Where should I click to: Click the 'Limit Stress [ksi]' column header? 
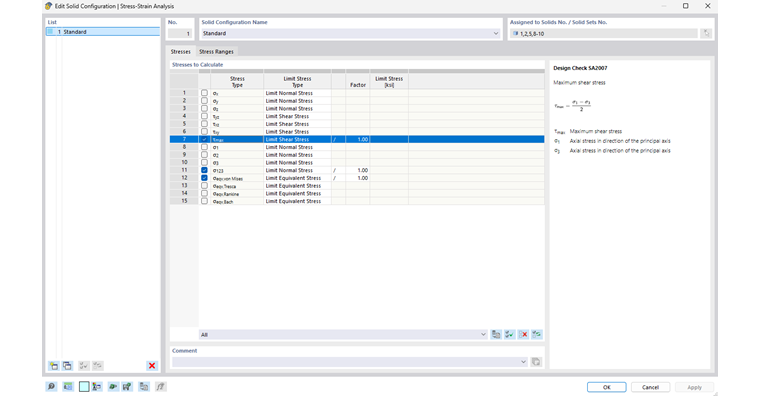pyautogui.click(x=389, y=81)
